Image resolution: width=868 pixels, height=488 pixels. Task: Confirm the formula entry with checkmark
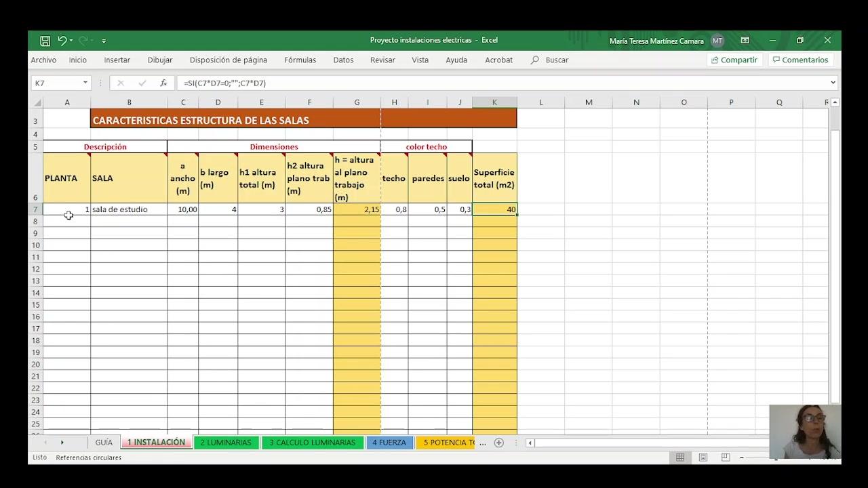coord(142,83)
